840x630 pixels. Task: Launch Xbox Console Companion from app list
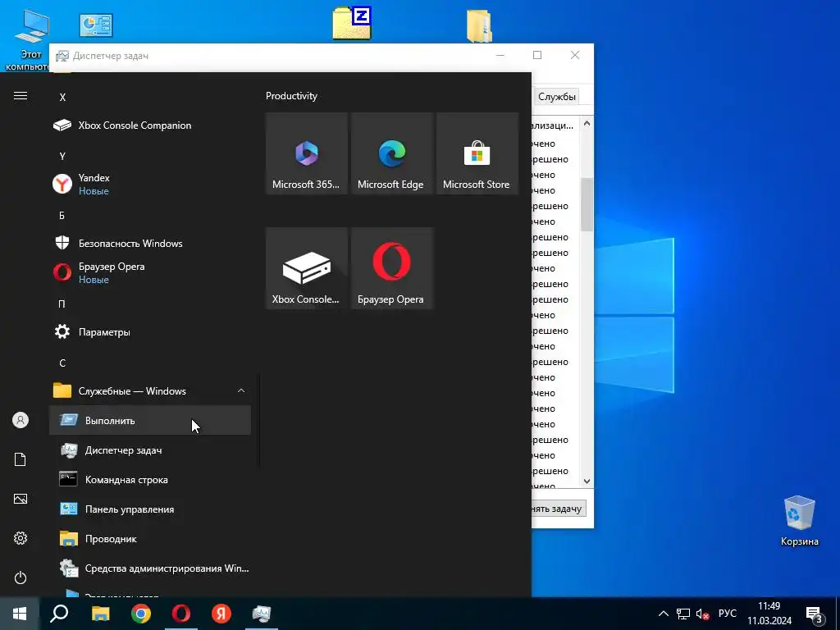pyautogui.click(x=149, y=126)
